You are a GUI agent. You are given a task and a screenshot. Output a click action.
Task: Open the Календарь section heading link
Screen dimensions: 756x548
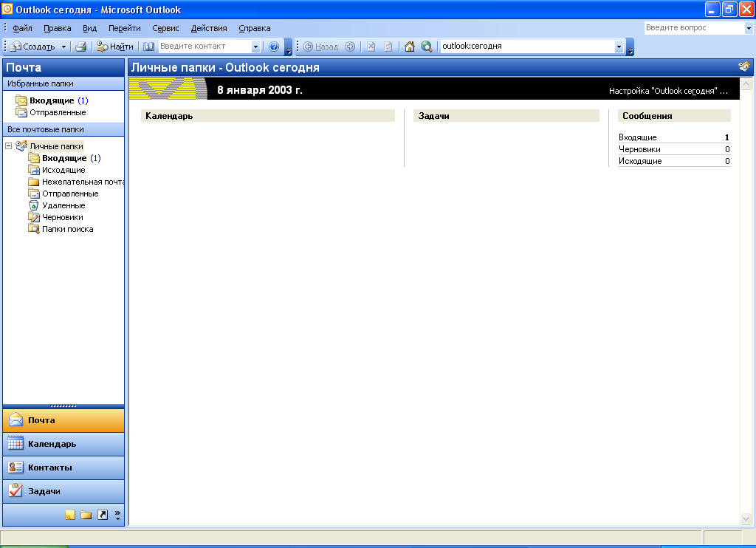coord(169,116)
